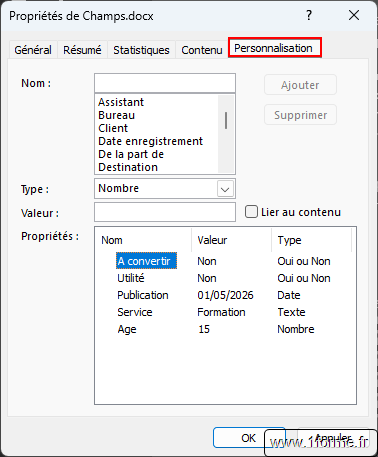This screenshot has width=378, height=457.
Task: Click the Supprimer button
Action: coord(300,115)
